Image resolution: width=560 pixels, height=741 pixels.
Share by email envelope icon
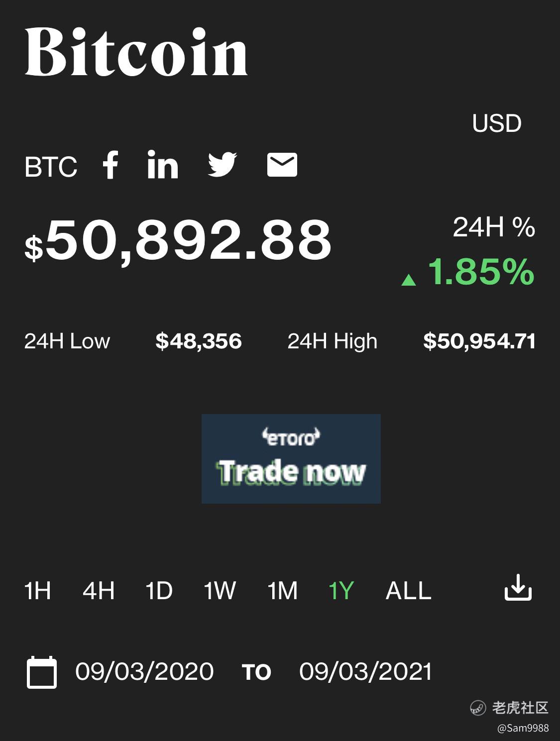pos(282,165)
